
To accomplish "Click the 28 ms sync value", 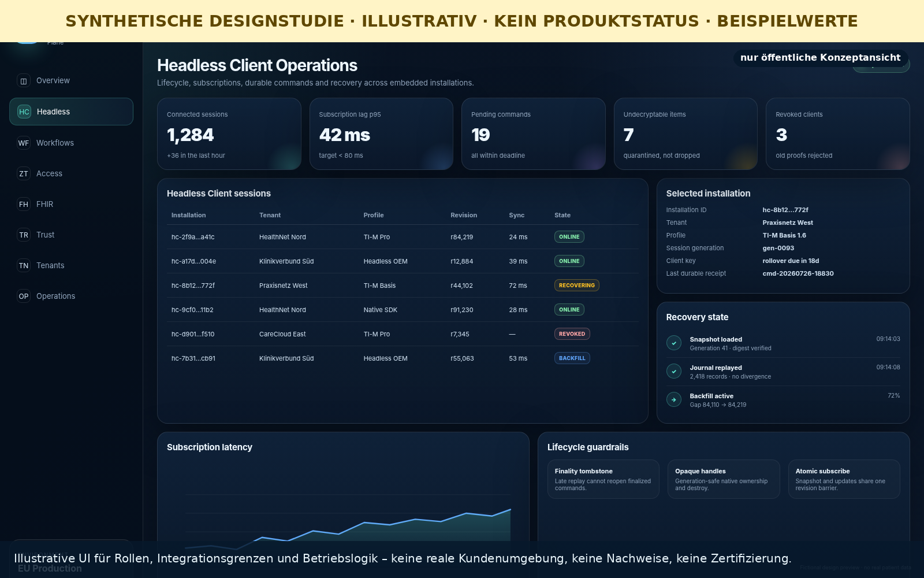I will (x=518, y=310).
